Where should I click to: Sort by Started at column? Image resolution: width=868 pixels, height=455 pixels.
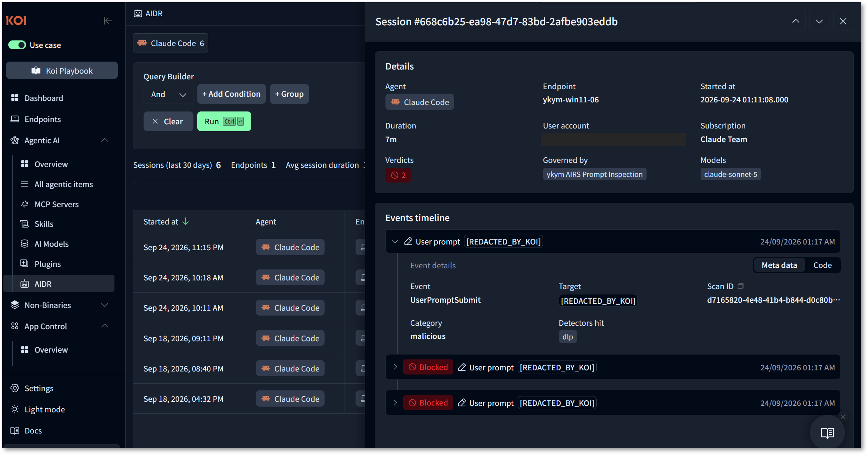[166, 221]
